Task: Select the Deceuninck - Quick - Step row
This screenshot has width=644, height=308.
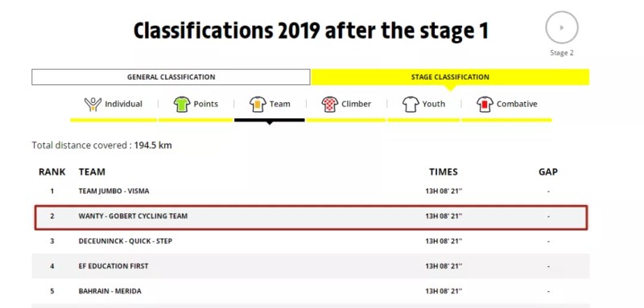Action: [x=311, y=241]
